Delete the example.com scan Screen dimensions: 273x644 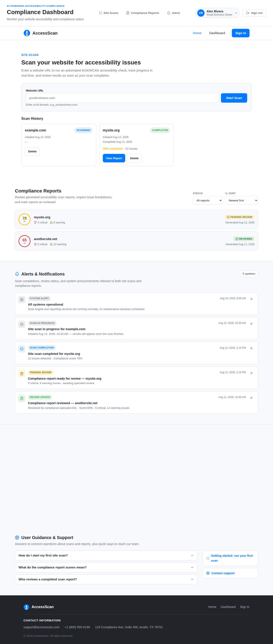(x=32, y=152)
